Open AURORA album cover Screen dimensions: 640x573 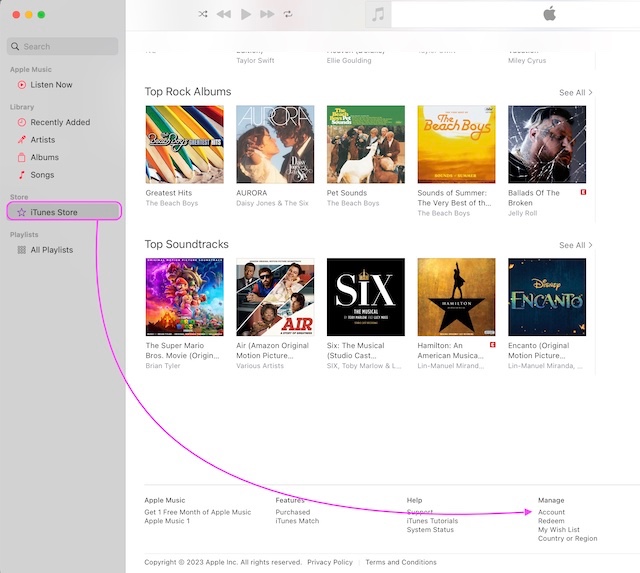coord(275,144)
